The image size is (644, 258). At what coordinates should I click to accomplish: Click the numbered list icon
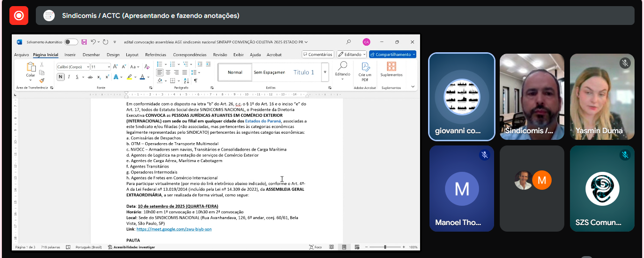(172, 64)
